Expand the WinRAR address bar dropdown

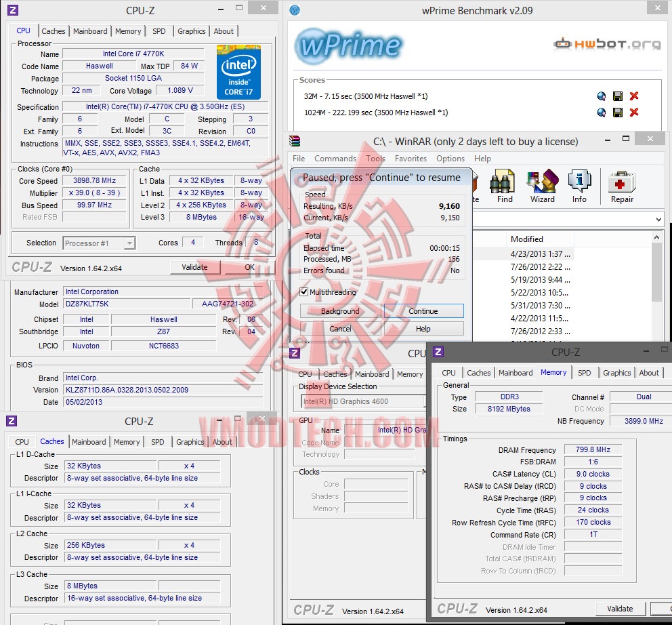coord(658,219)
